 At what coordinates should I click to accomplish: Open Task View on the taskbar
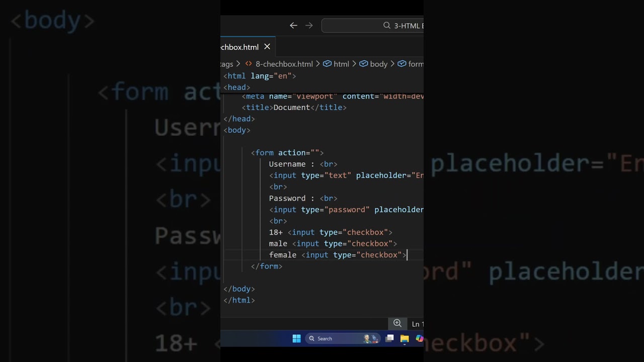[x=389, y=338]
